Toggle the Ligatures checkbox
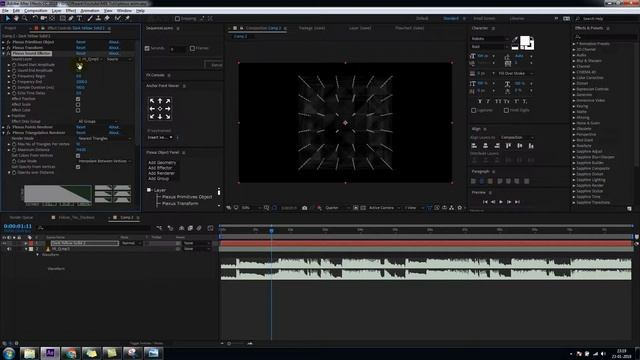Viewport: 640px width, 360px height. [473, 110]
